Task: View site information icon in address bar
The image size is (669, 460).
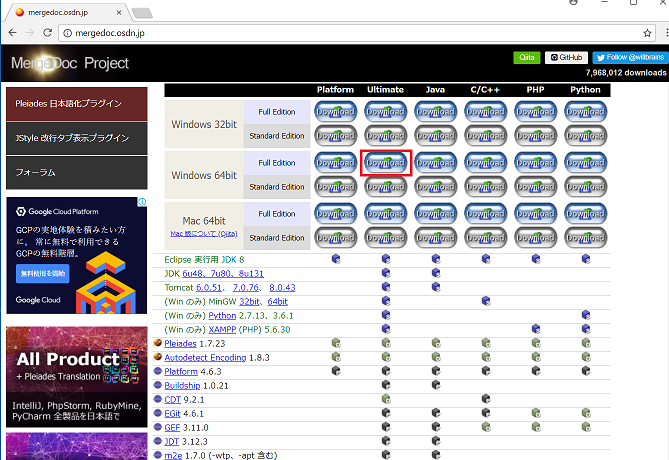Action: point(67,33)
